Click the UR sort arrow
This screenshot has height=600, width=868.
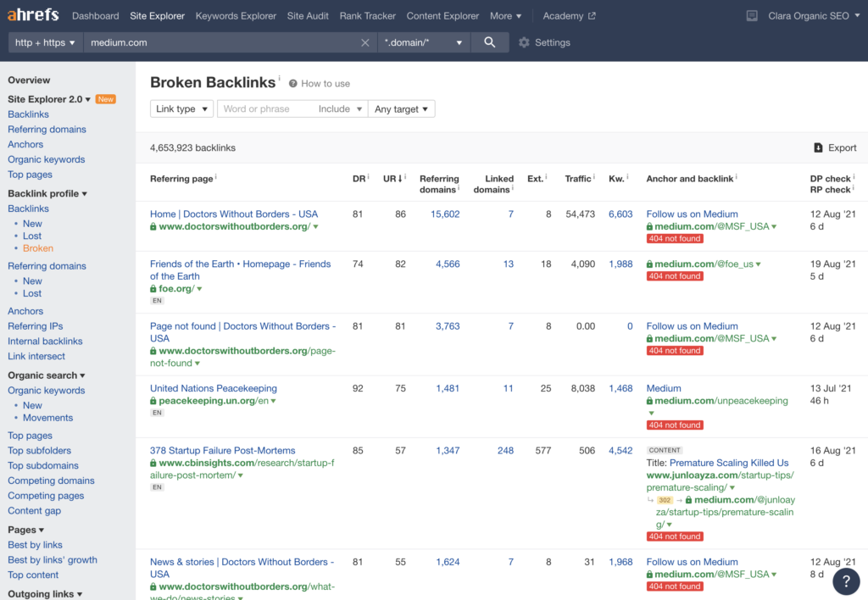pos(400,179)
